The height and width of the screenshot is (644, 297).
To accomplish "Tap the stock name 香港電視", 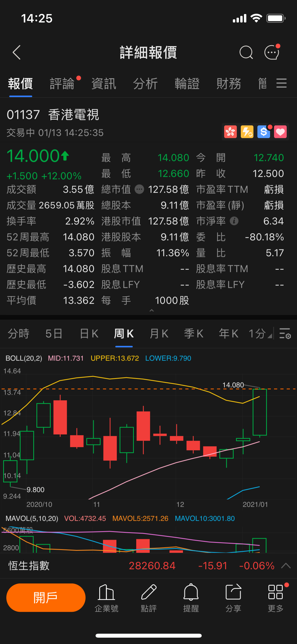I will (74, 115).
